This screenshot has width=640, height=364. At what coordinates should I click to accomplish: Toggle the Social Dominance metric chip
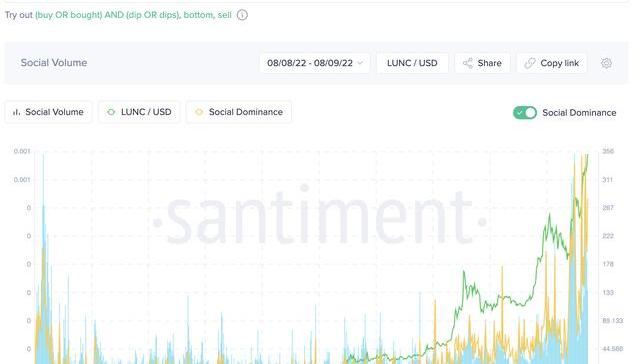click(x=239, y=112)
